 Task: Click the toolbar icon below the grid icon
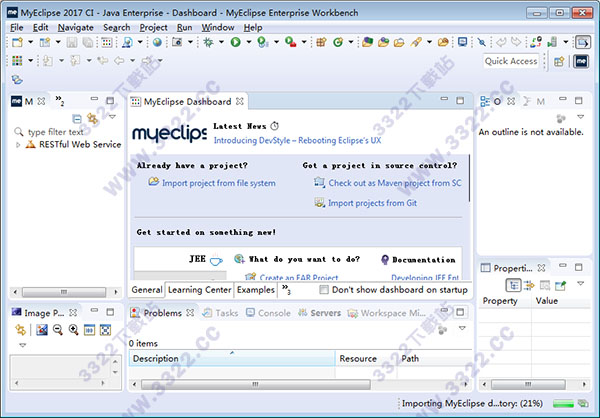tap(17, 80)
